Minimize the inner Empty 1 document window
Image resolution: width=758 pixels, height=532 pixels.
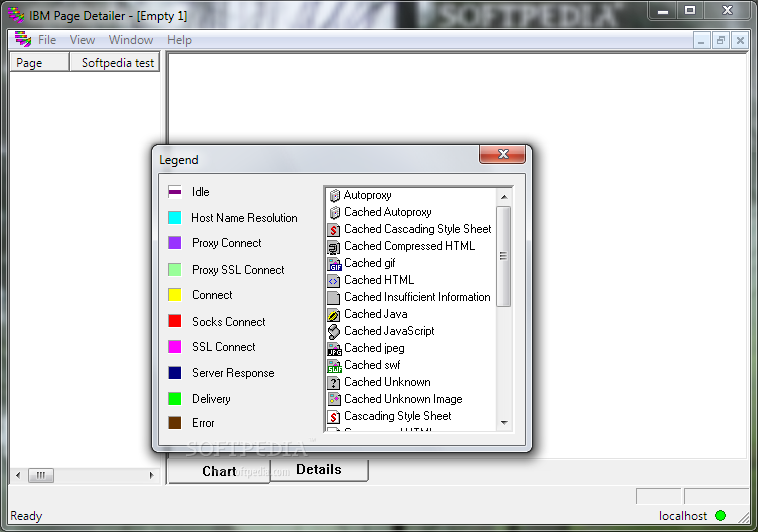click(x=701, y=41)
